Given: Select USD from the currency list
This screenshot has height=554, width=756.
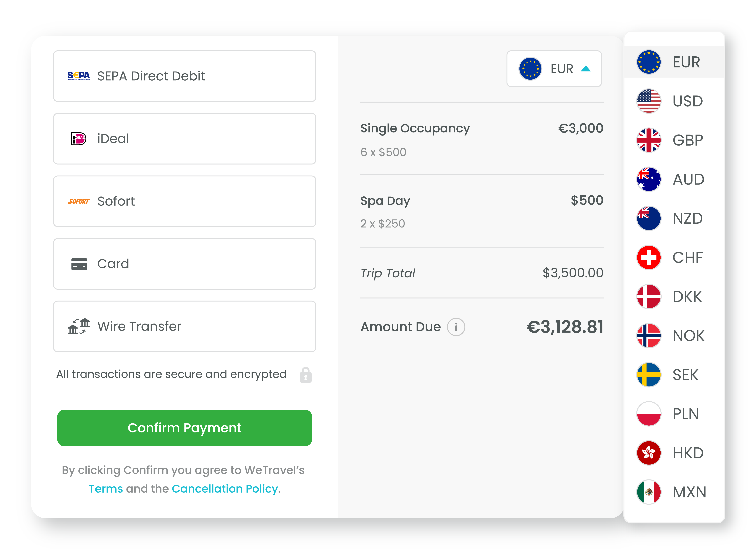Looking at the screenshot, I should 674,101.
